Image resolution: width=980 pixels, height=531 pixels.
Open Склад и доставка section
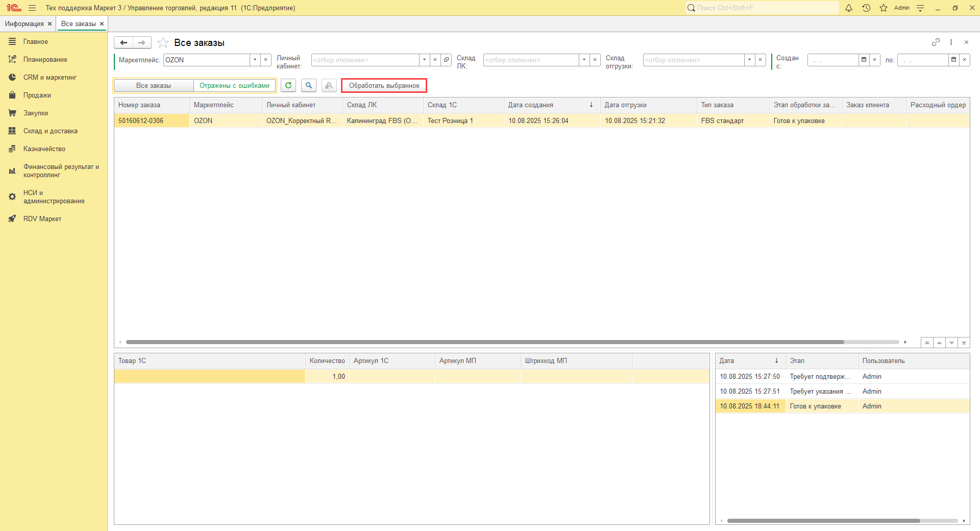point(50,131)
